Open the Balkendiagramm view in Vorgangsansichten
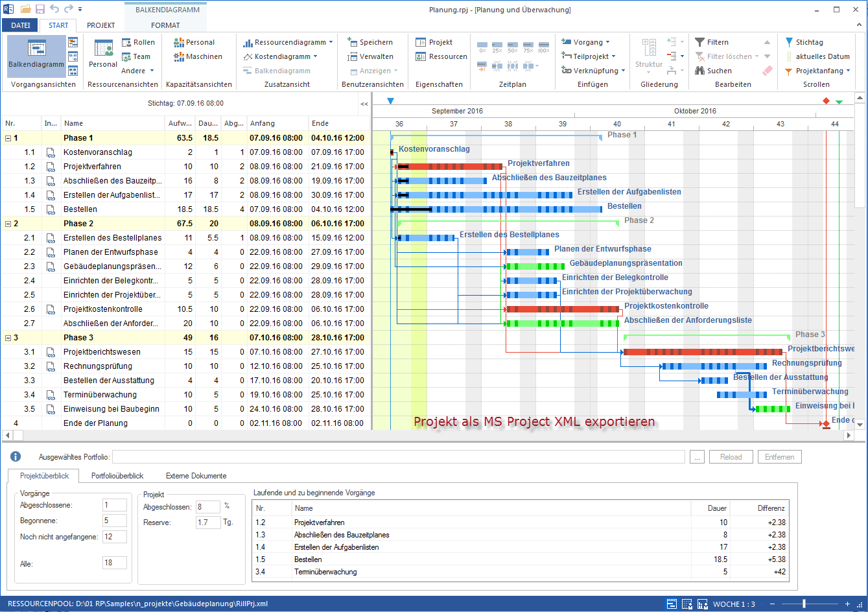868x612 pixels. pyautogui.click(x=36, y=56)
